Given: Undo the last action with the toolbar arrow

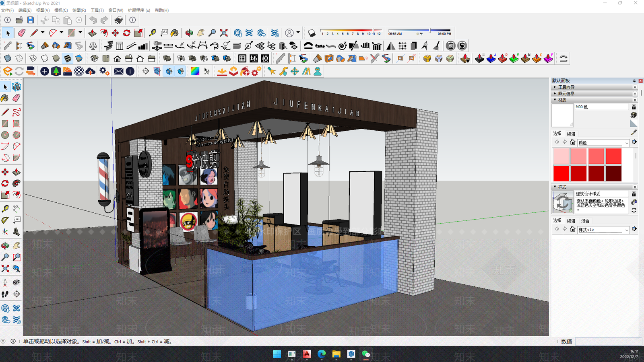Looking at the screenshot, I should pyautogui.click(x=93, y=20).
